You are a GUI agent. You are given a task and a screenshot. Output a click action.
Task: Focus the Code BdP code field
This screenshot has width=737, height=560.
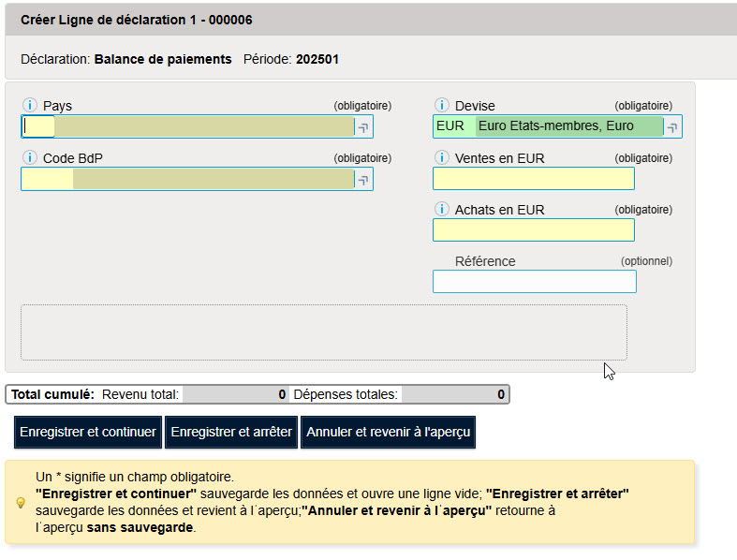48,179
